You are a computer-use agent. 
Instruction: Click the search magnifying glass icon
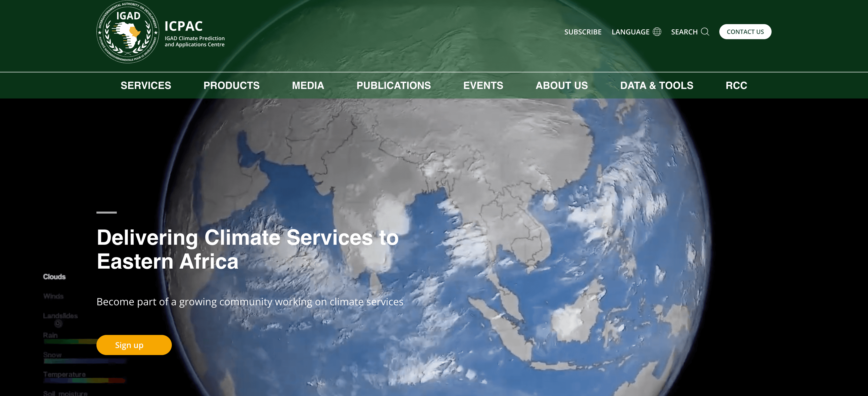coord(705,32)
